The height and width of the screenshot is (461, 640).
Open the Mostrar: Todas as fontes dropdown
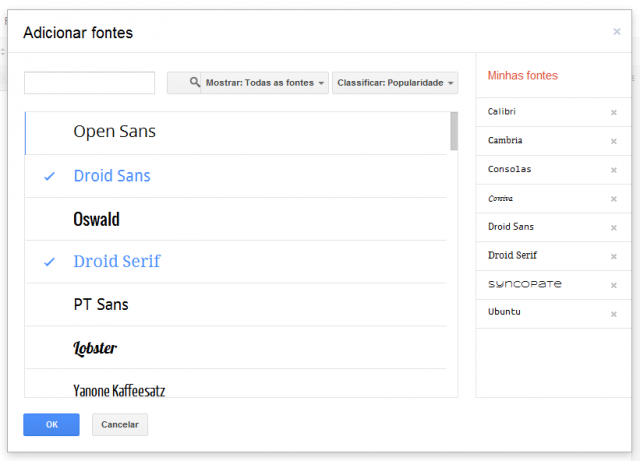[248, 83]
